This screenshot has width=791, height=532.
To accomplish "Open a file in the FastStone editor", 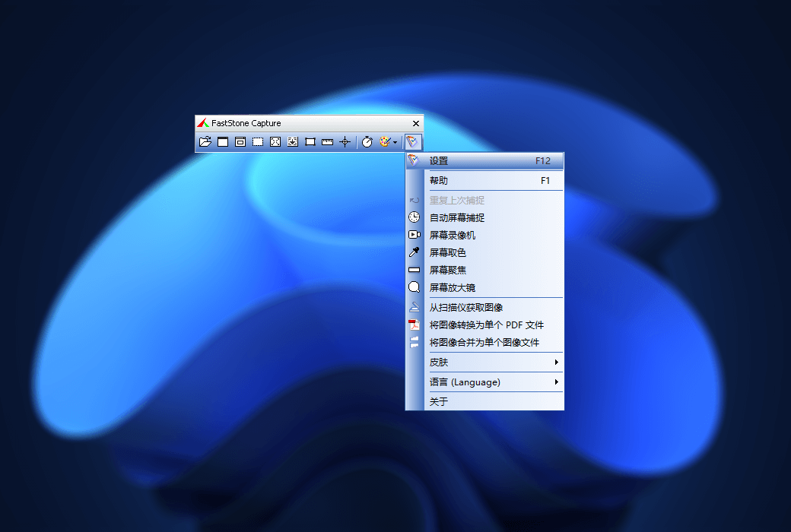I will 205,141.
